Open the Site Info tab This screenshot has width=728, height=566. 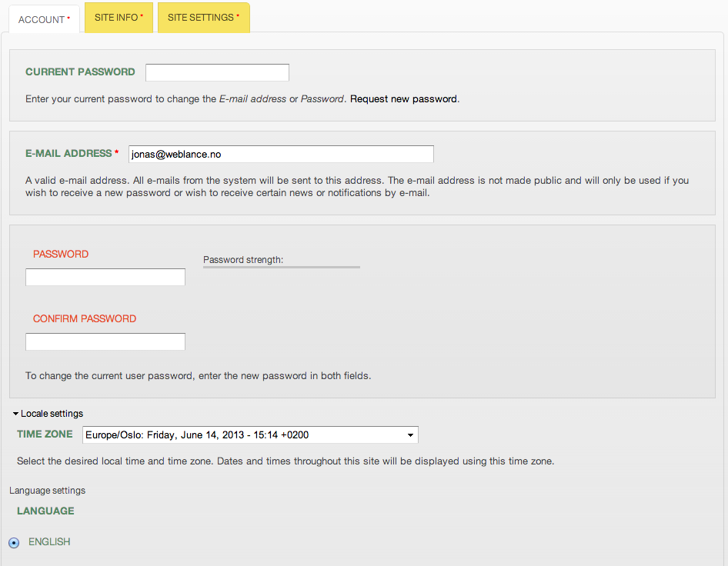tap(119, 18)
